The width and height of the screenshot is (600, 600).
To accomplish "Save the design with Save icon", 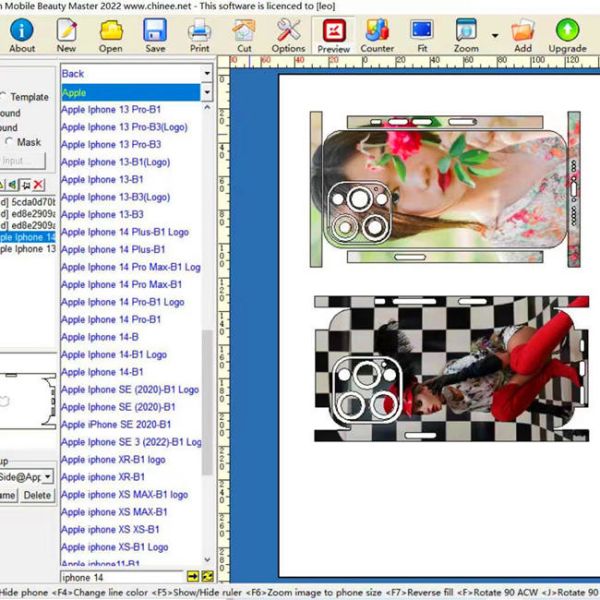I will 155,34.
